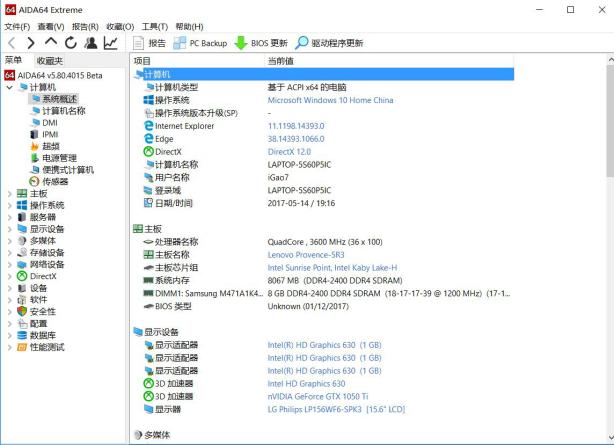Image resolution: width=614 pixels, height=445 pixels.
Task: Switch to the 收藏夹 tab
Action: (x=50, y=61)
